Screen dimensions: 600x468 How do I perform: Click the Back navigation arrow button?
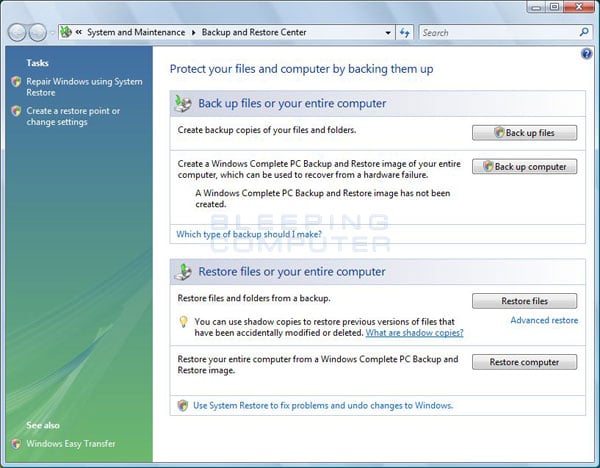[17, 33]
